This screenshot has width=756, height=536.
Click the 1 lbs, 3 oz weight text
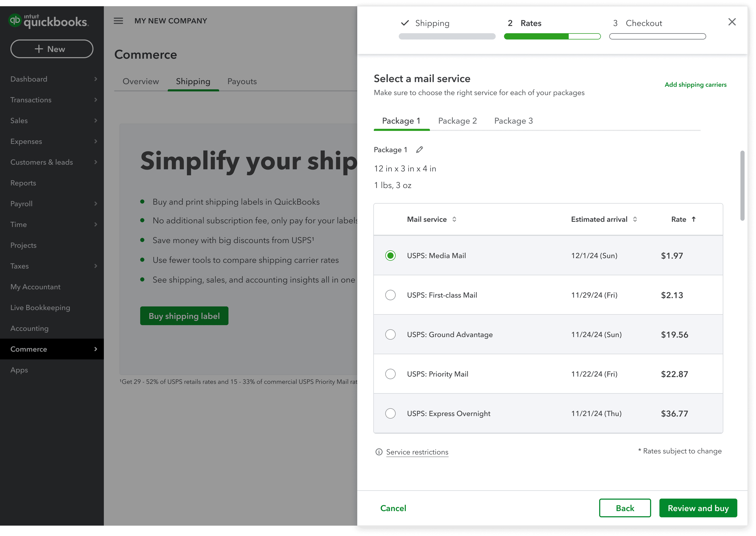pos(393,185)
